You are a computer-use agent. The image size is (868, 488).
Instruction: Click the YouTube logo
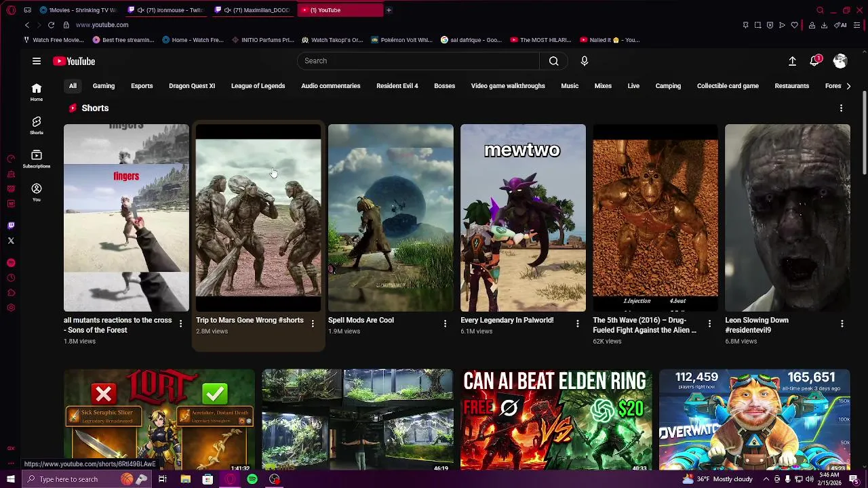point(74,61)
